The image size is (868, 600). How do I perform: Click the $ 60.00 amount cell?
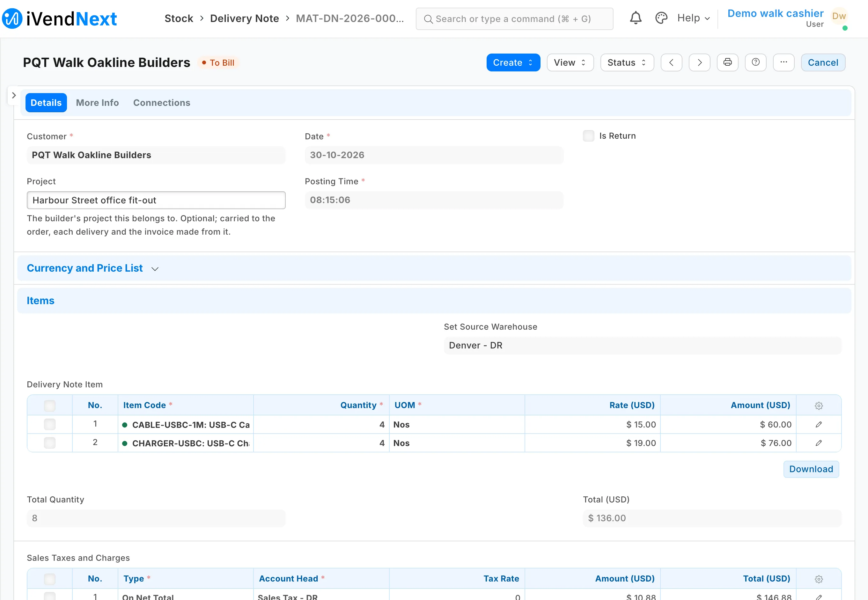[728, 424]
